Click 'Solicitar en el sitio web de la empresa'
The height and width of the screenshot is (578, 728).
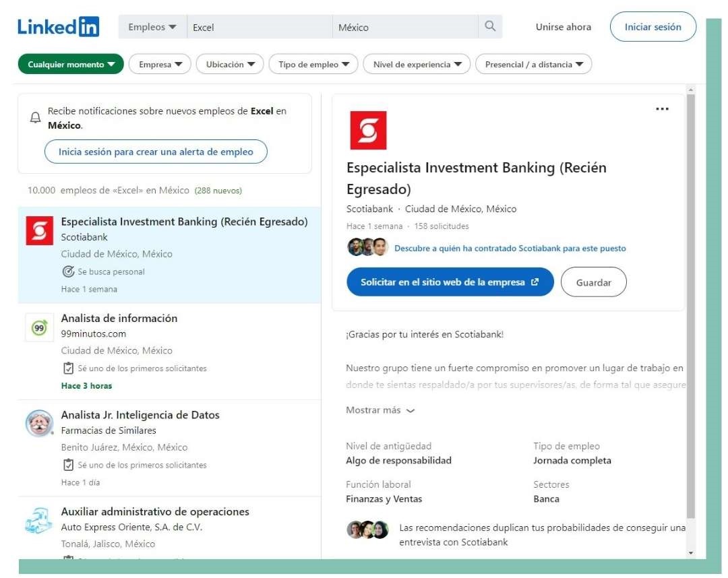[450, 282]
